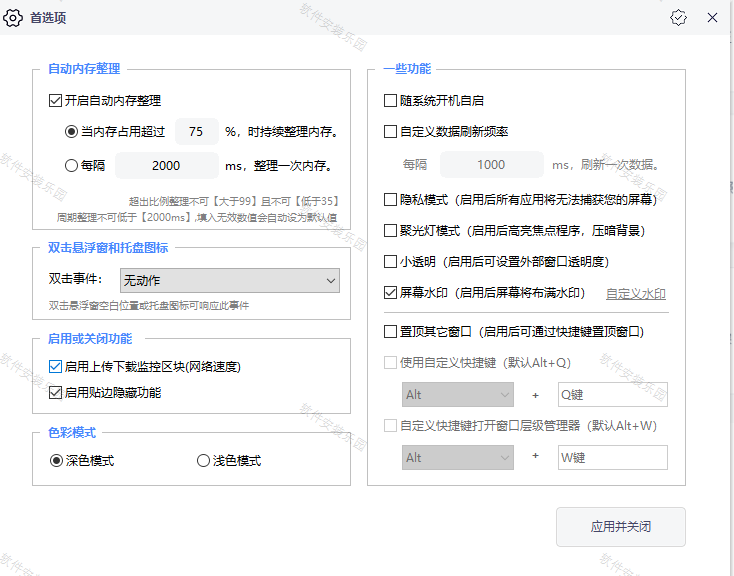
Task: Enable 聚光灯模式 checkbox
Action: 391,231
